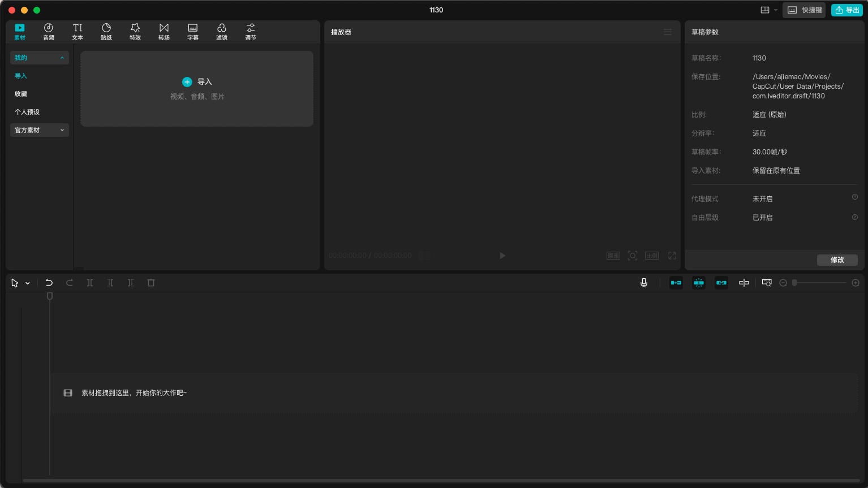Switch to the Text (文本) tab
The width and height of the screenshot is (868, 488).
(x=78, y=32)
